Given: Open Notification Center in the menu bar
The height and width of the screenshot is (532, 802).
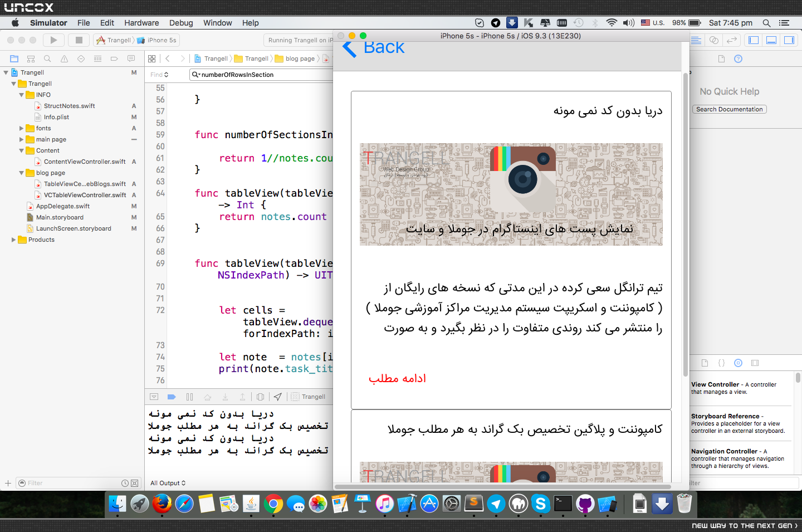Looking at the screenshot, I should (x=784, y=23).
